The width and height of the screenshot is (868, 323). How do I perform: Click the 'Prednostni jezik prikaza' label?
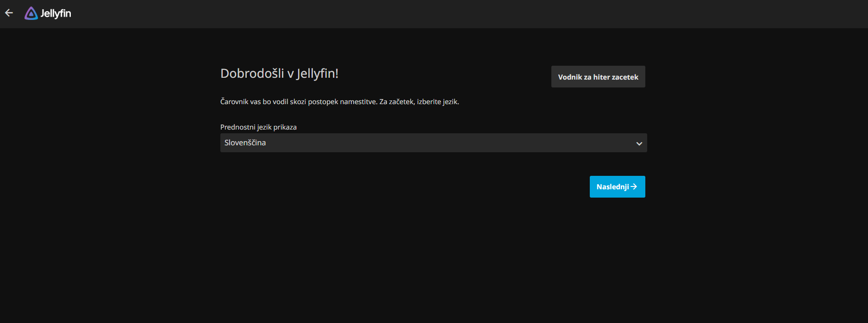tap(258, 127)
